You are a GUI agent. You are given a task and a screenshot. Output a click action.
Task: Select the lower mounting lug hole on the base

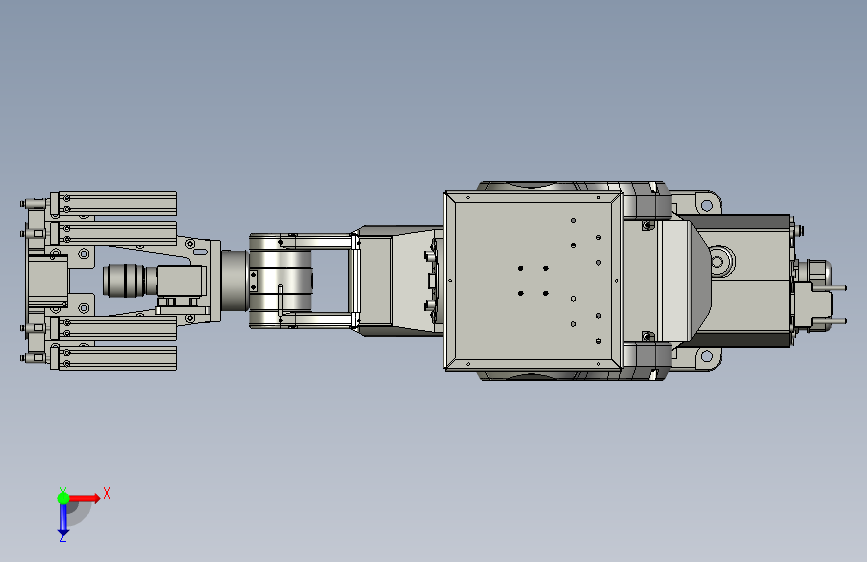pyautogui.click(x=707, y=356)
